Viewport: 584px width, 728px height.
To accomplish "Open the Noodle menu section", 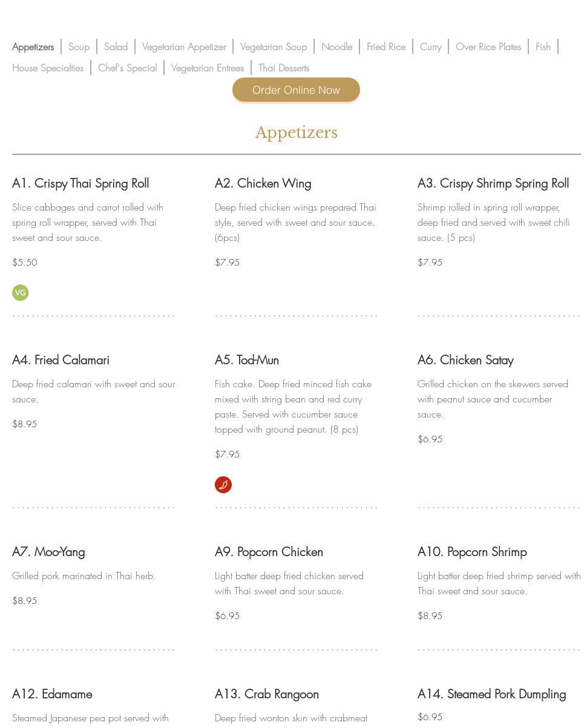I will point(336,47).
